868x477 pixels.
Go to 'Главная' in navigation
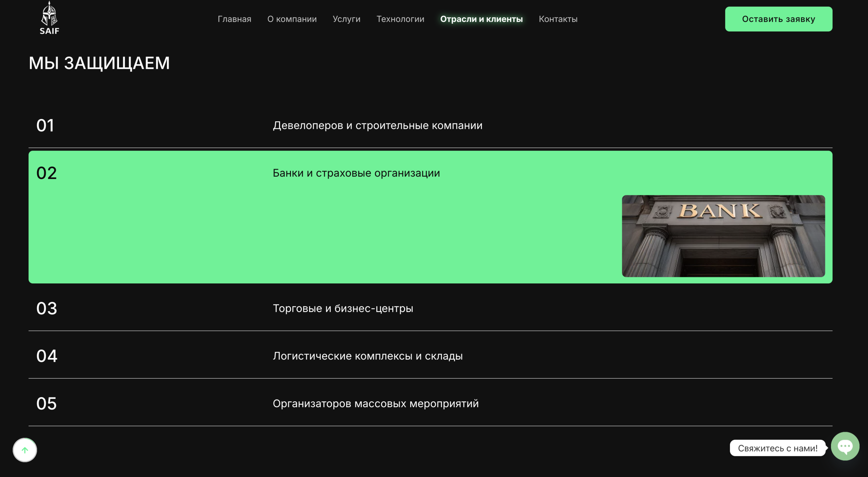coord(234,19)
